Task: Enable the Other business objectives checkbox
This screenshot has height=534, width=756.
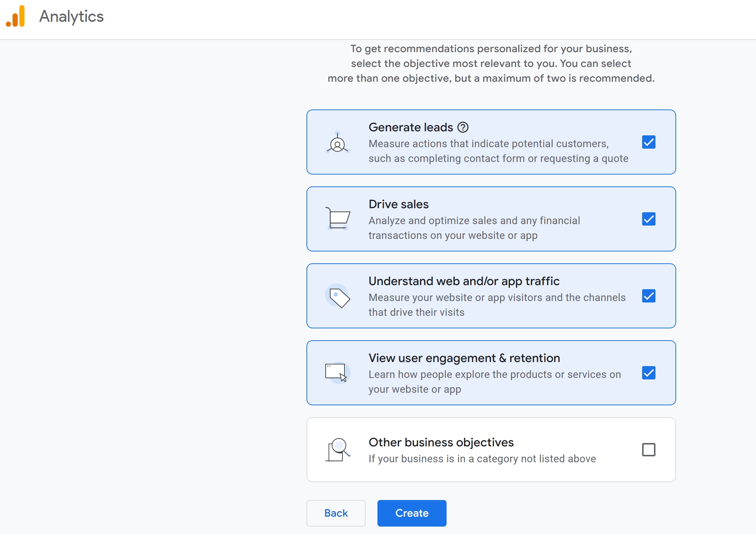Action: click(x=648, y=450)
